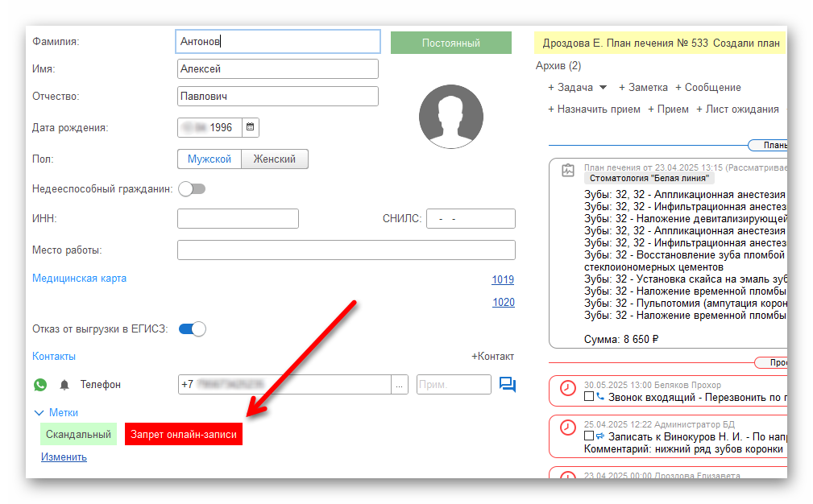Click the СНИЛС input field
Image resolution: width=813 pixels, height=504 pixels.
(x=471, y=219)
